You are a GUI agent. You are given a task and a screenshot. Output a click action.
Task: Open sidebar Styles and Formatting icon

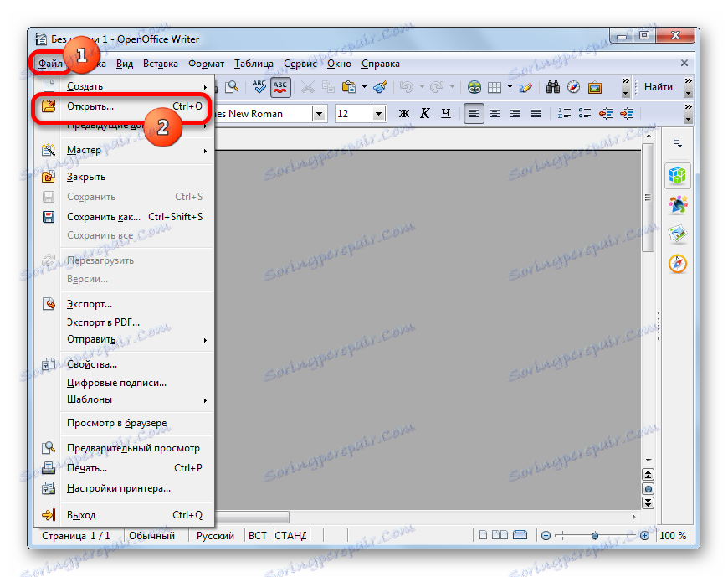[x=678, y=204]
